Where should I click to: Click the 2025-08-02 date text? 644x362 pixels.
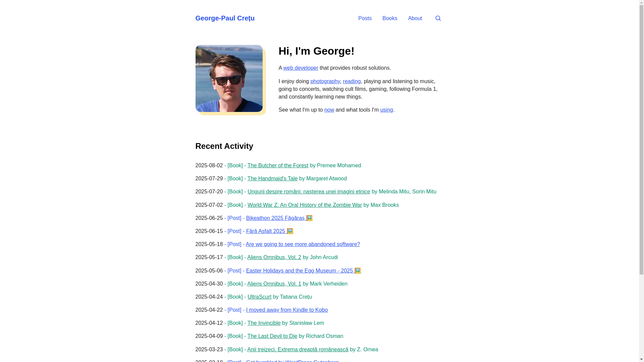[x=209, y=166]
